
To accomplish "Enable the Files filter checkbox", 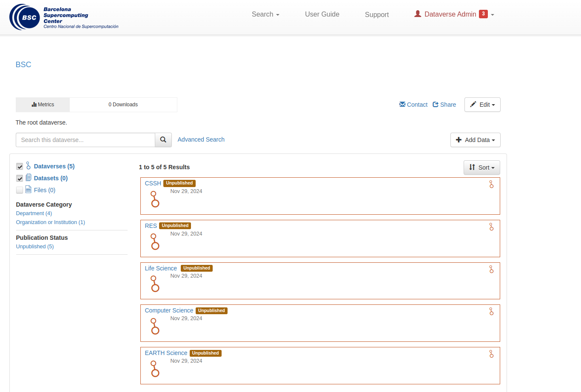I will tap(20, 190).
